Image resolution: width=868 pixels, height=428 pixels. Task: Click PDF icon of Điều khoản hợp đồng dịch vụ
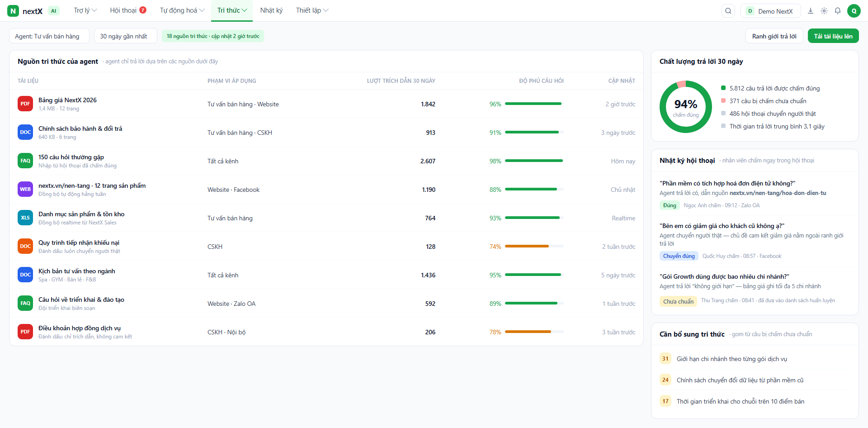pos(25,332)
